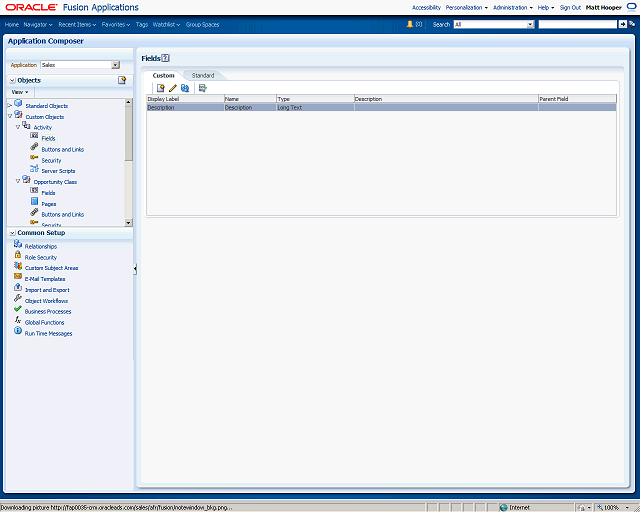Open the View menu in Objects panel
Image resolution: width=640 pixels, height=512 pixels.
click(20, 92)
